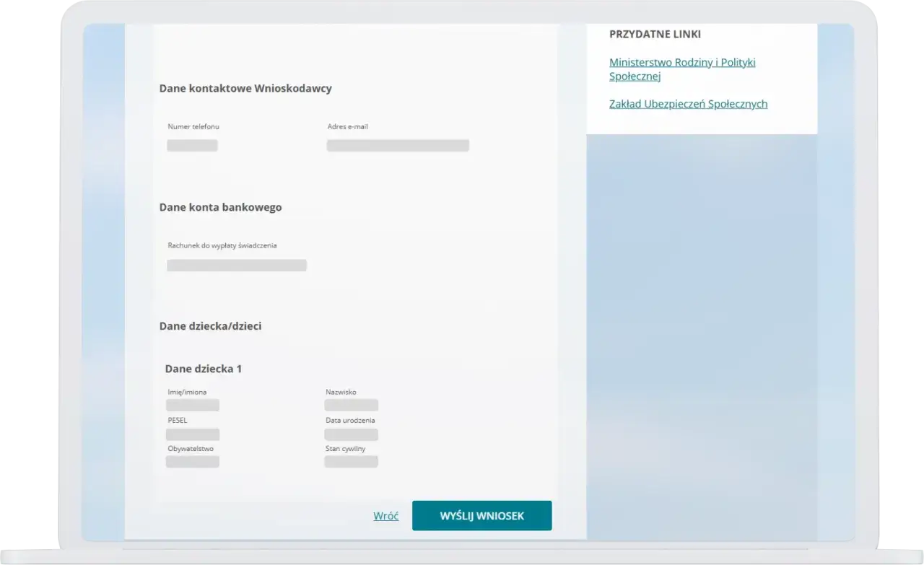924x565 pixels.
Task: Open the Ministerstwo Rodziny i Polityki Społecznej link
Action: coord(681,69)
